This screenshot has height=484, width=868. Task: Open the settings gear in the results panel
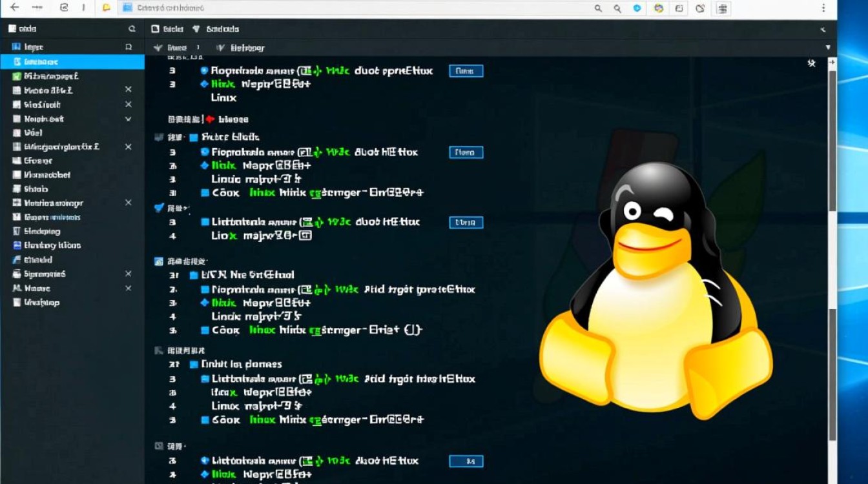812,63
